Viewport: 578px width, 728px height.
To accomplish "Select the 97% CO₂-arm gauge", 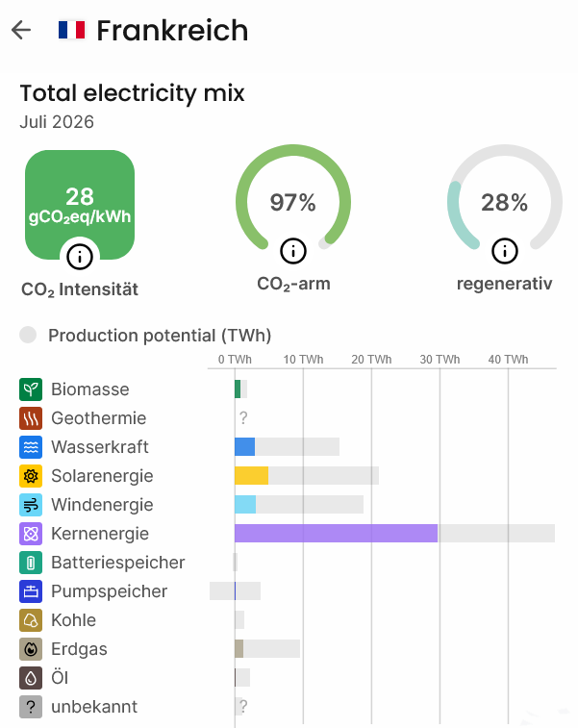I will 293,202.
